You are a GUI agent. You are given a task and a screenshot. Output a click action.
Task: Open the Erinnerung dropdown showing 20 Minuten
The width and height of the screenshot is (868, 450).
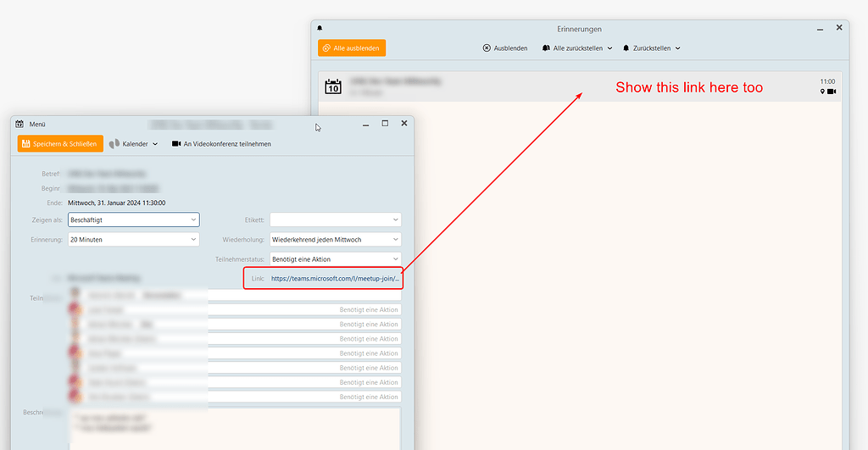pyautogui.click(x=133, y=240)
